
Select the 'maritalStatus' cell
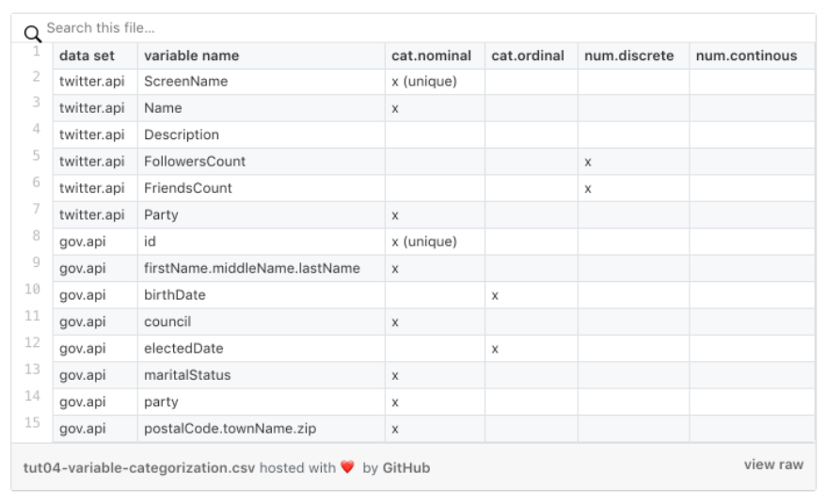coord(187,375)
